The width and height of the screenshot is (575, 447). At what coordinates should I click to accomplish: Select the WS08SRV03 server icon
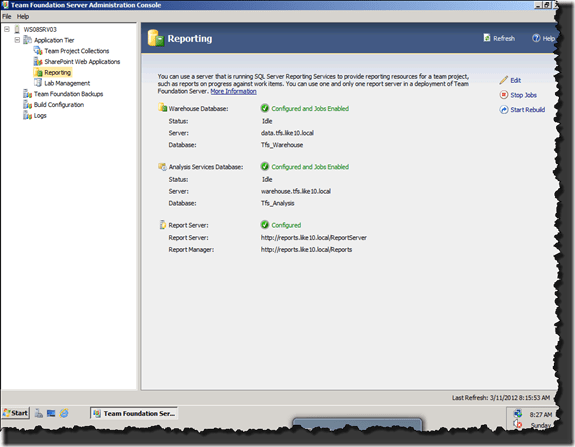tap(17, 29)
